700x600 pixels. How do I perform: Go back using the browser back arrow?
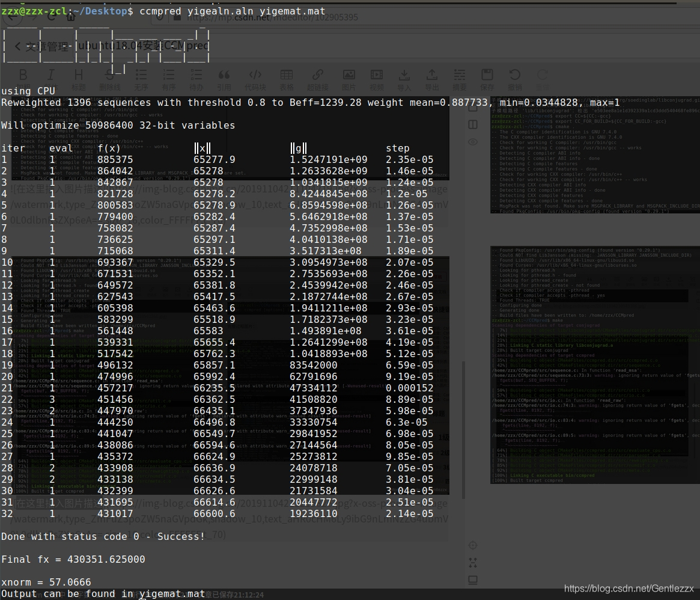click(x=13, y=17)
